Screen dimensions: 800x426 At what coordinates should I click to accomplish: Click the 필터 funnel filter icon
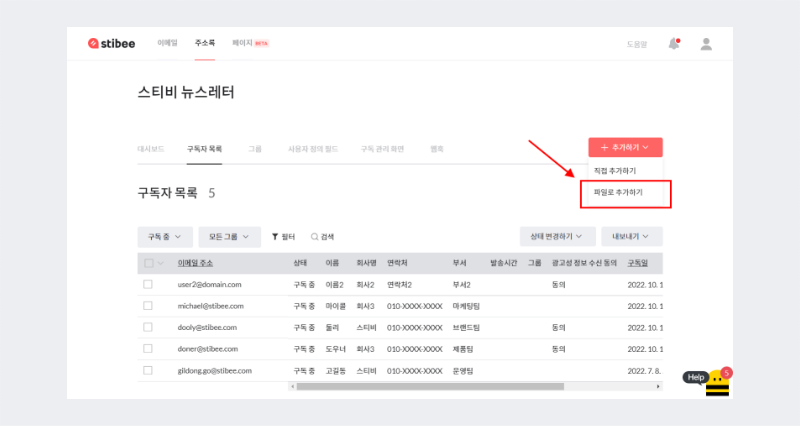pos(275,237)
